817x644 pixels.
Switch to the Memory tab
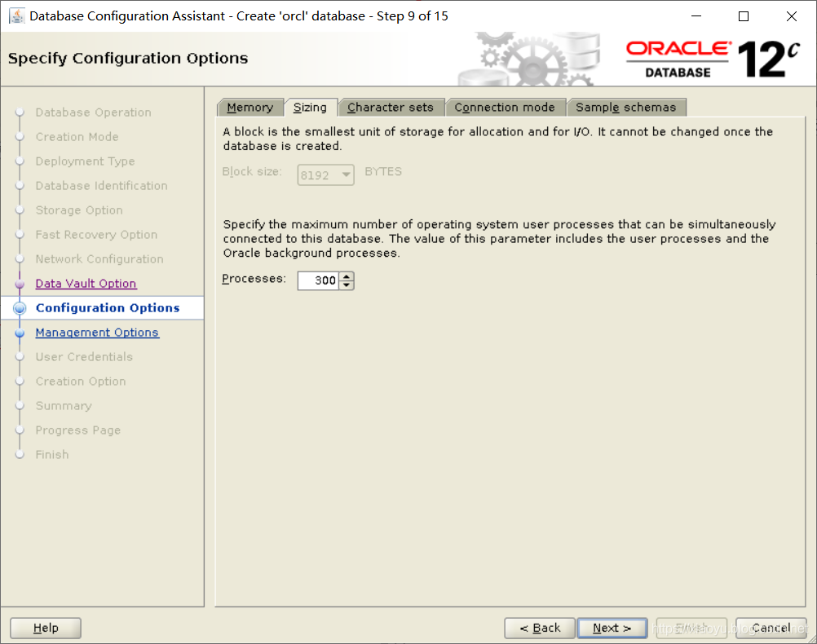[250, 108]
